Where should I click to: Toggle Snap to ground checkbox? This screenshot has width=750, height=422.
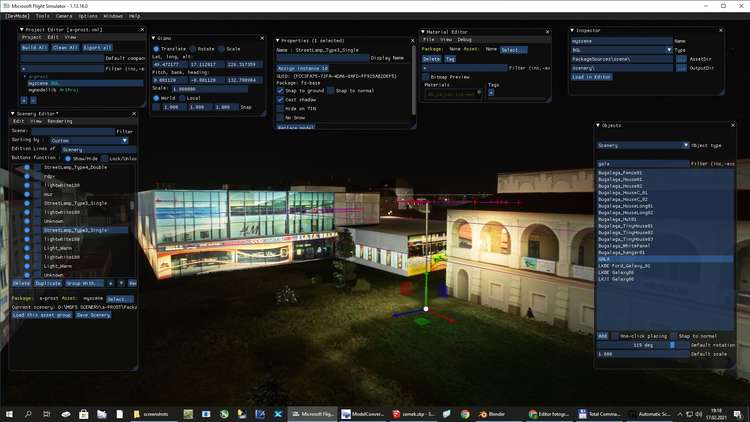pyautogui.click(x=280, y=90)
